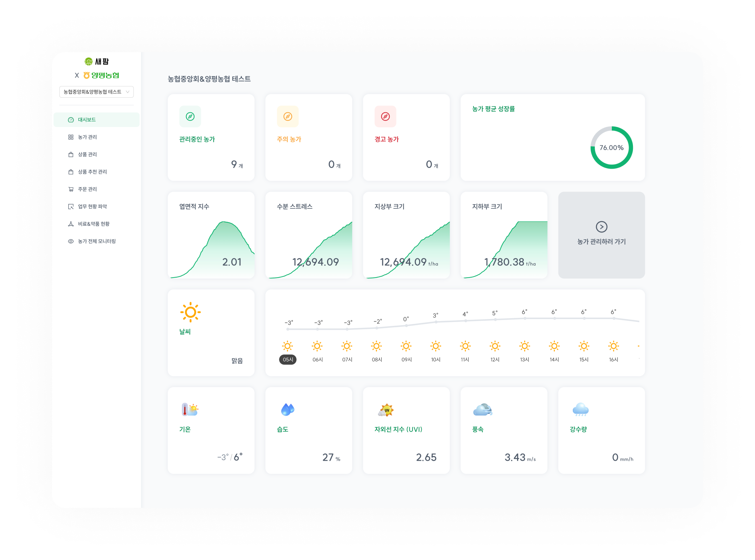Click the 농가 관리하러 가기 text

click(601, 242)
